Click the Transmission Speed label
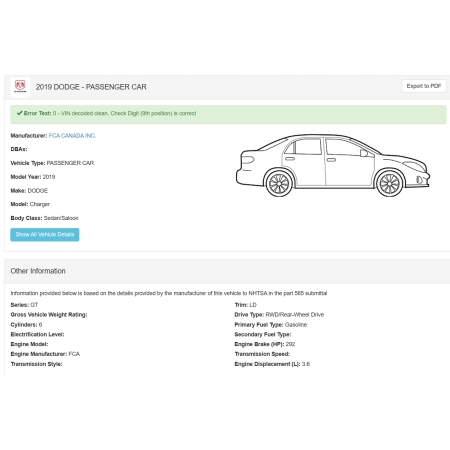This screenshot has height=450, width=450. [x=262, y=354]
